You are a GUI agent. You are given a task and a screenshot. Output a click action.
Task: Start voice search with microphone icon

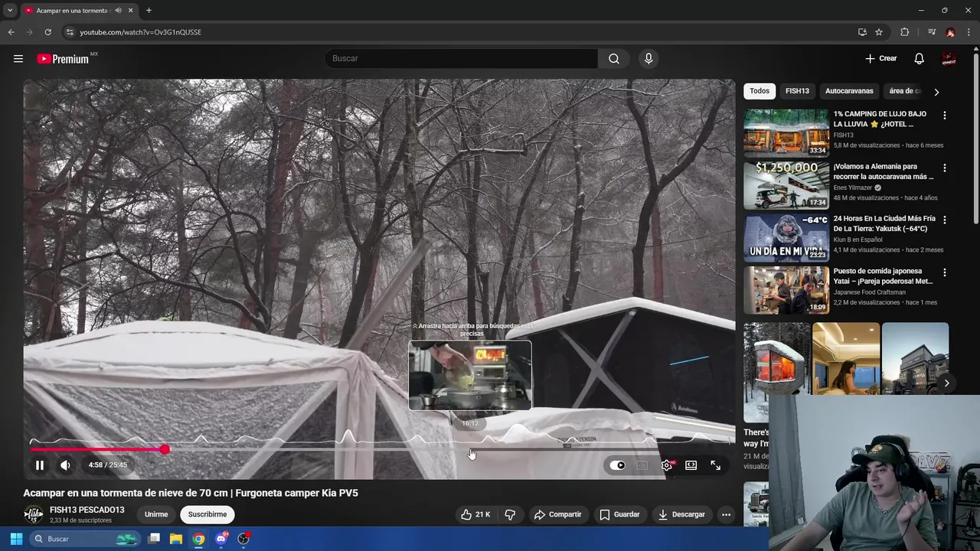tap(648, 59)
